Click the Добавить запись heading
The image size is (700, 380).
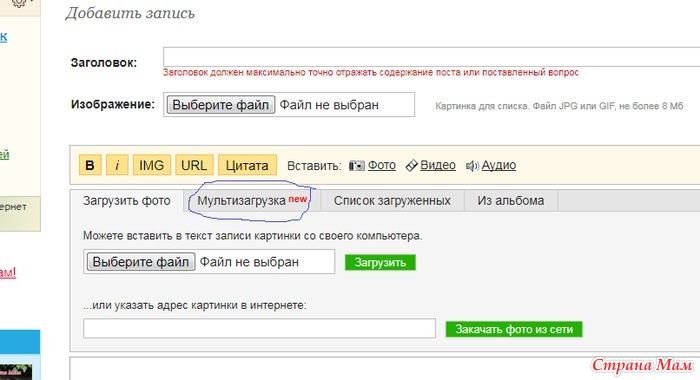click(x=130, y=13)
